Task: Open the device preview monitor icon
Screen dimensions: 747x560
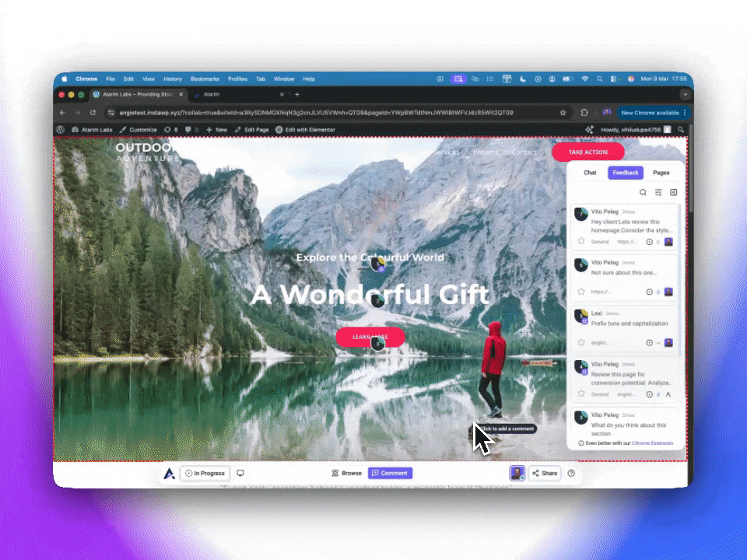Action: (x=240, y=473)
